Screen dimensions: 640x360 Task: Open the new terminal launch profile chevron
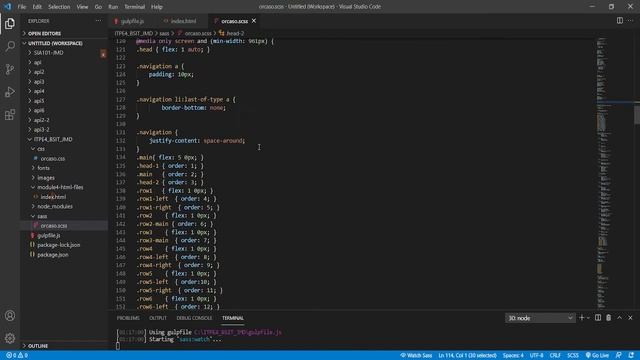[x=588, y=318]
